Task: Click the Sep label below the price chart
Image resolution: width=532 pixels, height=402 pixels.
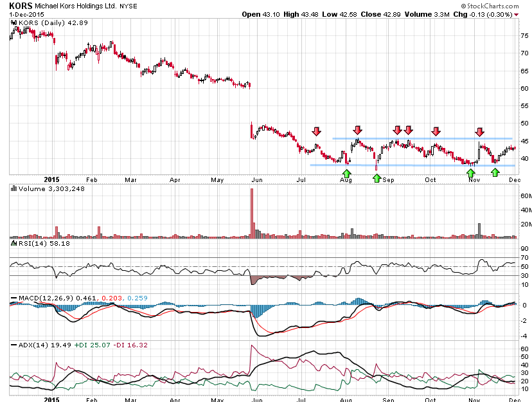Action: (x=389, y=180)
